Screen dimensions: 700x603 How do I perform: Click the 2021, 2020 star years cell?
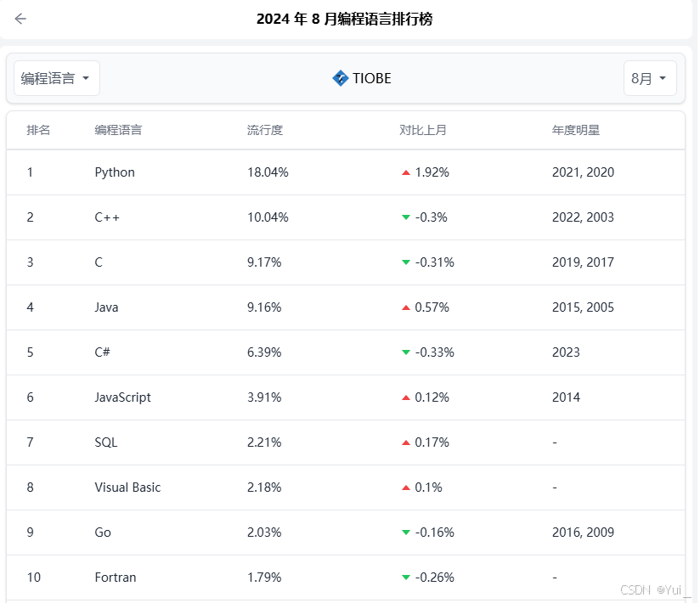tap(583, 172)
